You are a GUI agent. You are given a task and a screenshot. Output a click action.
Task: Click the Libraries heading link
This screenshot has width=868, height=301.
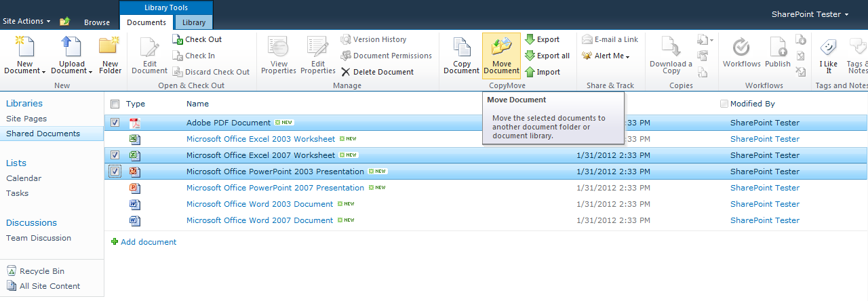(x=24, y=103)
